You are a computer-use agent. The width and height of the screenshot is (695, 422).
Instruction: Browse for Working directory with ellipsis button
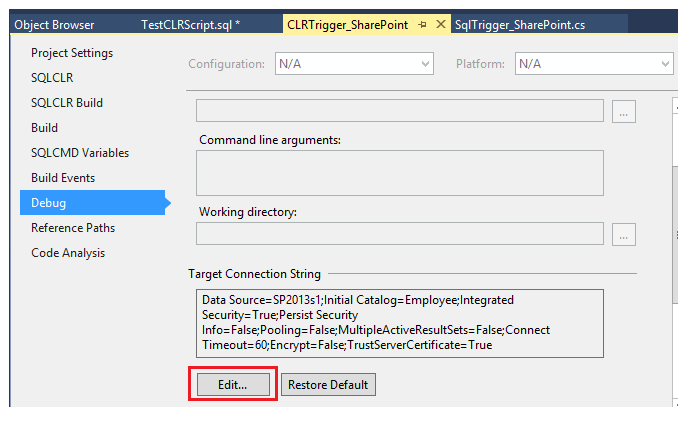[x=624, y=234]
